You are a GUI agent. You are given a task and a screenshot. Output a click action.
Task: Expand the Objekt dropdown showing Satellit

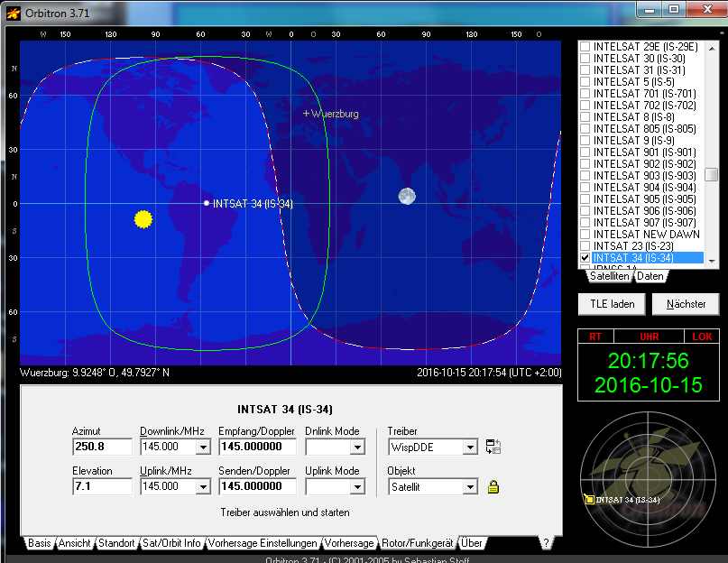[x=469, y=487]
